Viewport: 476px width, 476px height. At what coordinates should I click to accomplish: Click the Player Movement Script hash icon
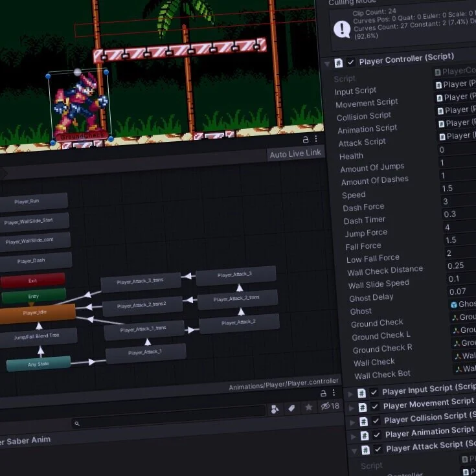pos(363,407)
